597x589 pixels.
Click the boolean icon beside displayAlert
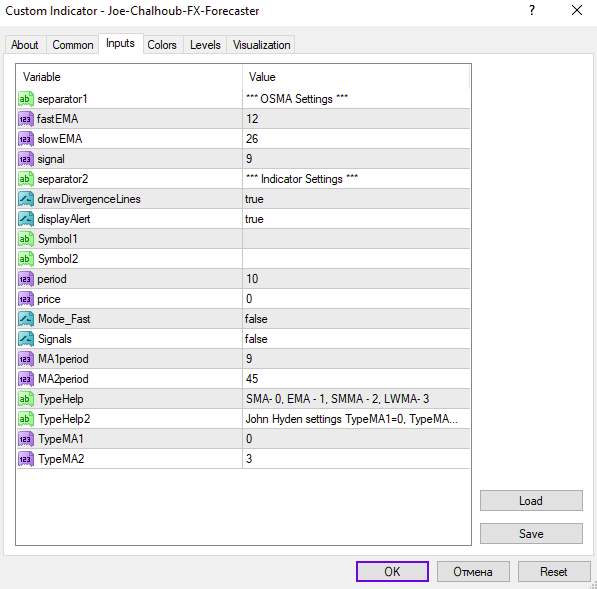[26, 219]
